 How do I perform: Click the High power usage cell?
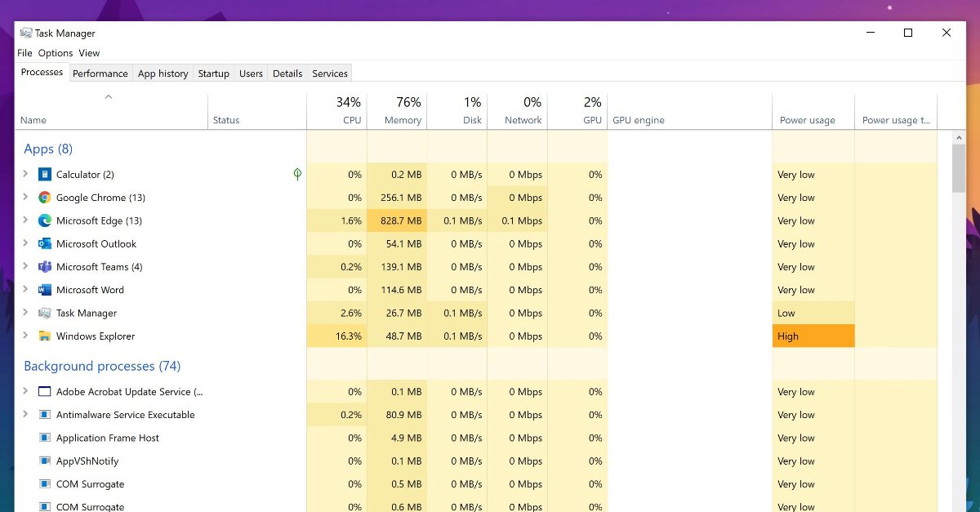(813, 336)
